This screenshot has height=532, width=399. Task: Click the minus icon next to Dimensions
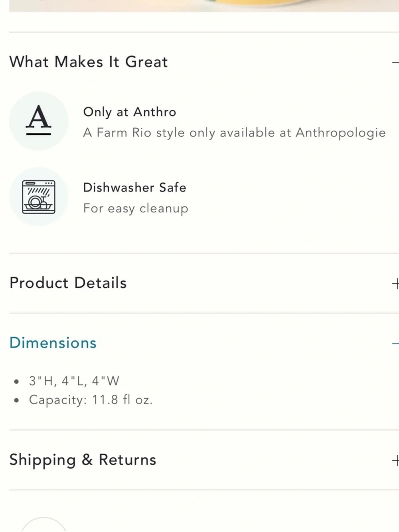pos(395,343)
